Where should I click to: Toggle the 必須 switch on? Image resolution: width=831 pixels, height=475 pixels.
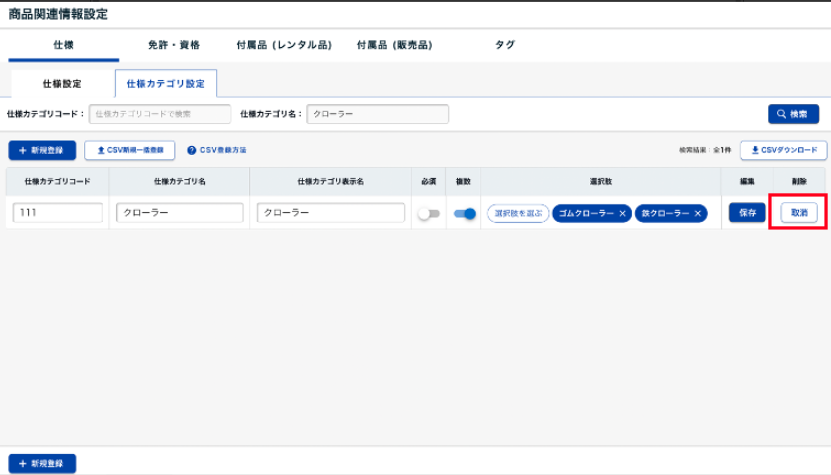428,213
